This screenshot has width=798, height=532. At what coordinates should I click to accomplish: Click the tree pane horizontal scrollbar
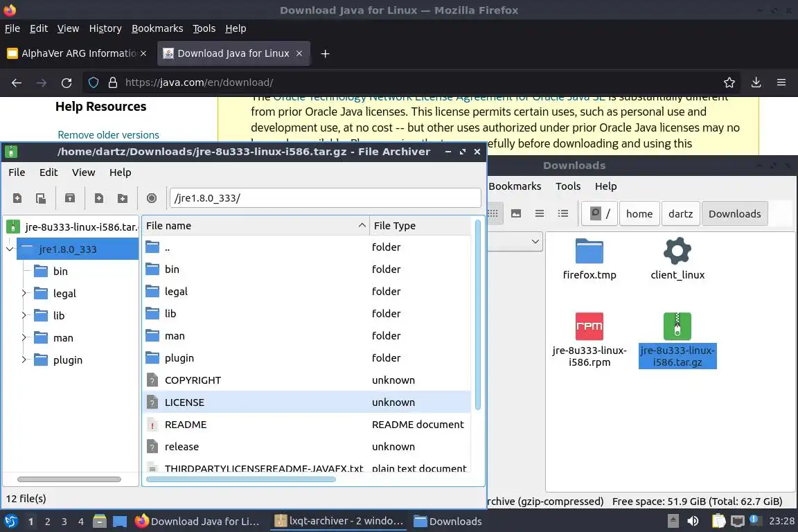[x=69, y=479]
